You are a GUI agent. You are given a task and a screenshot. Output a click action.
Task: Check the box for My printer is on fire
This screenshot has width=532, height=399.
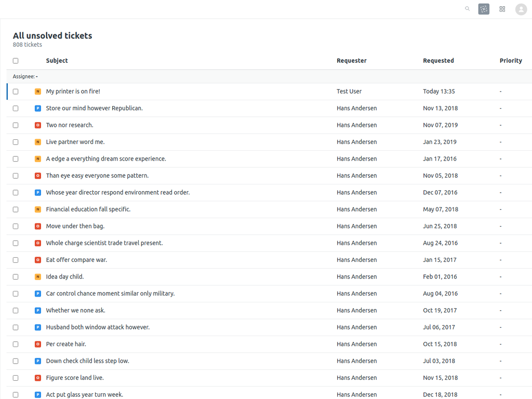(16, 91)
